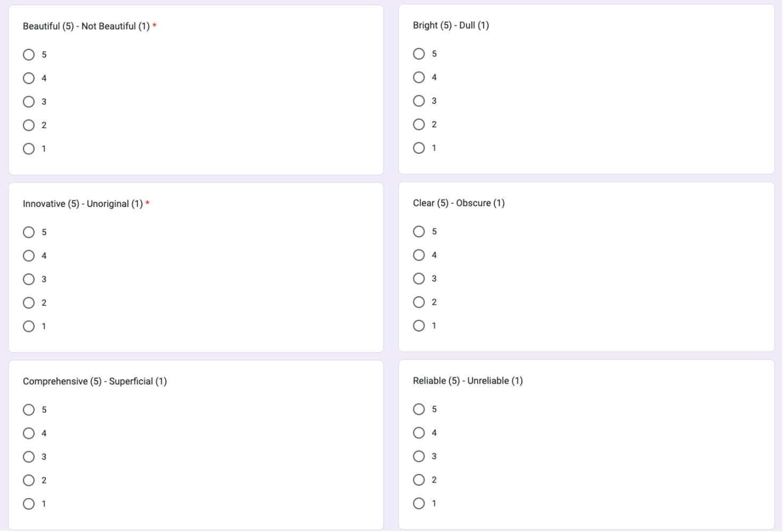The image size is (783, 532).
Task: Choose rating 3 for Beautiful question
Action: [x=29, y=102]
